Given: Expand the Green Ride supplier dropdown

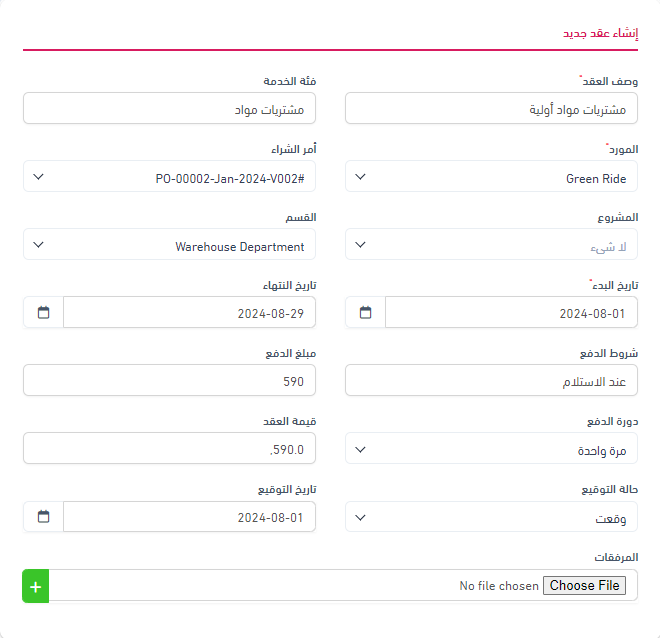Looking at the screenshot, I should point(491,177).
